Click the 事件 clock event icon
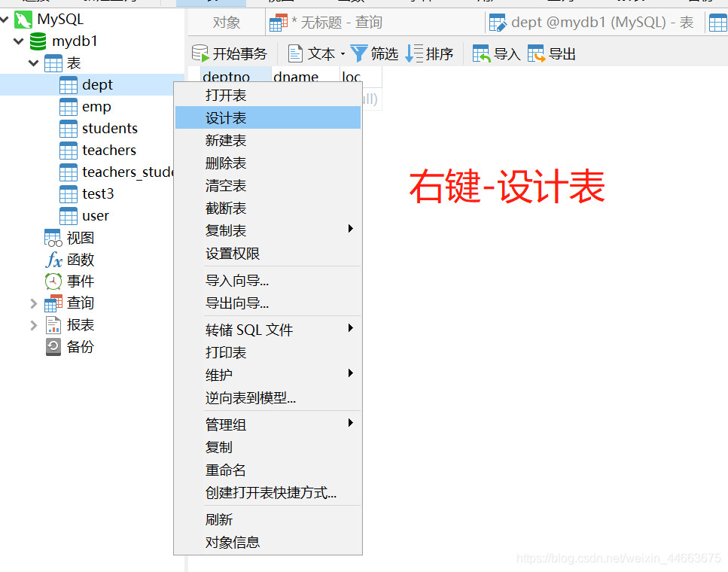The height and width of the screenshot is (572, 728). tap(53, 281)
